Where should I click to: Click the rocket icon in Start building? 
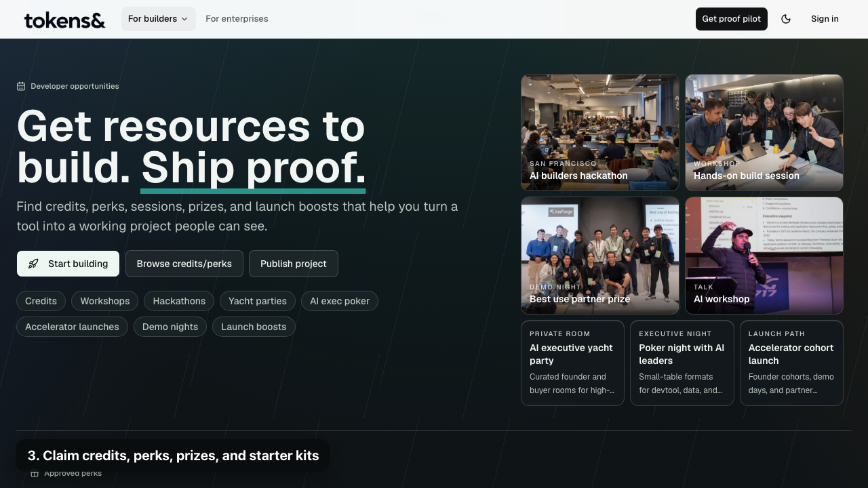(33, 264)
